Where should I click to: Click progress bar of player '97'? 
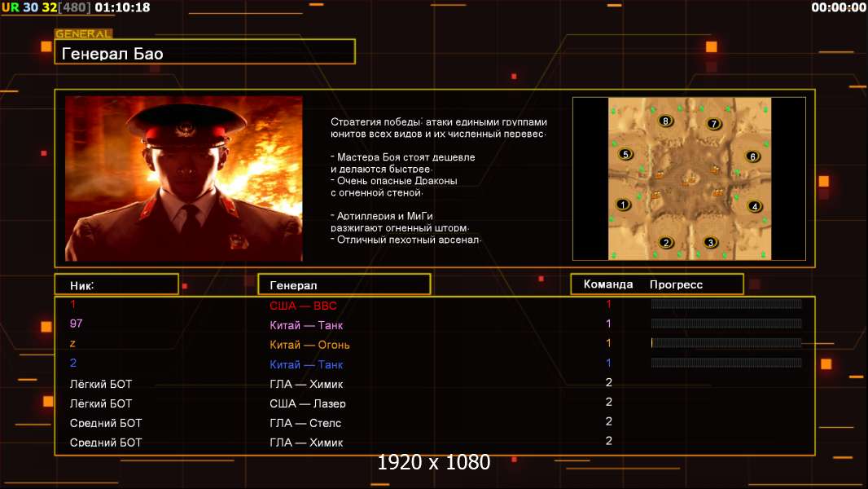point(726,324)
